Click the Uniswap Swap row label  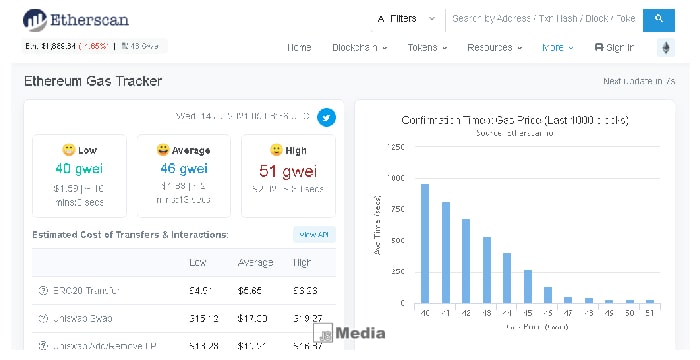(x=82, y=318)
